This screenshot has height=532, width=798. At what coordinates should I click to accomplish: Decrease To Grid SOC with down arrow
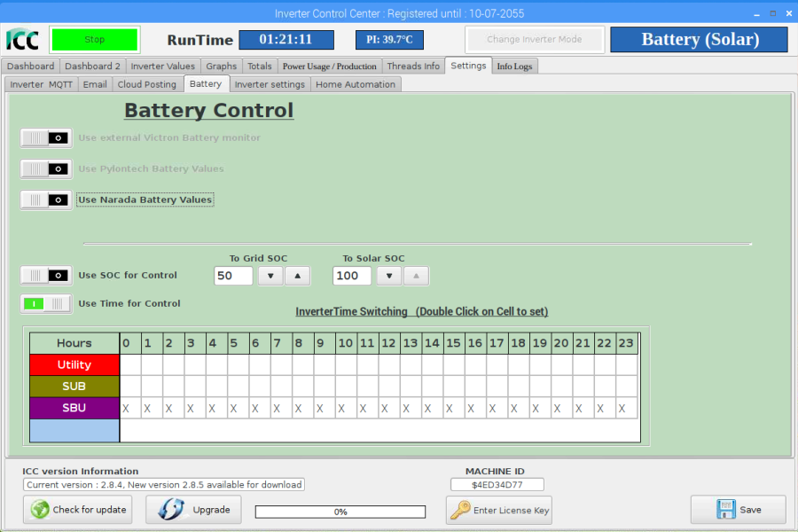click(270, 276)
